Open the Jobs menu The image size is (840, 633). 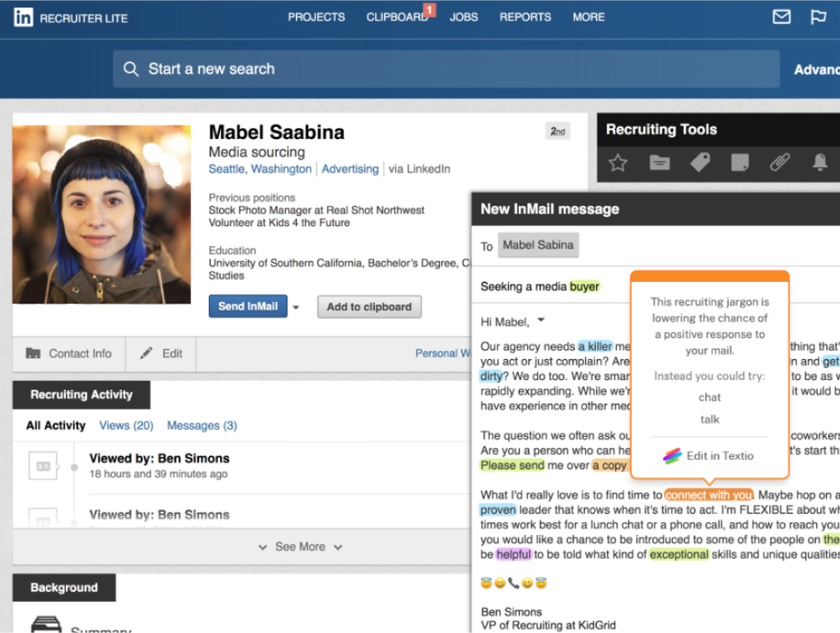(463, 17)
